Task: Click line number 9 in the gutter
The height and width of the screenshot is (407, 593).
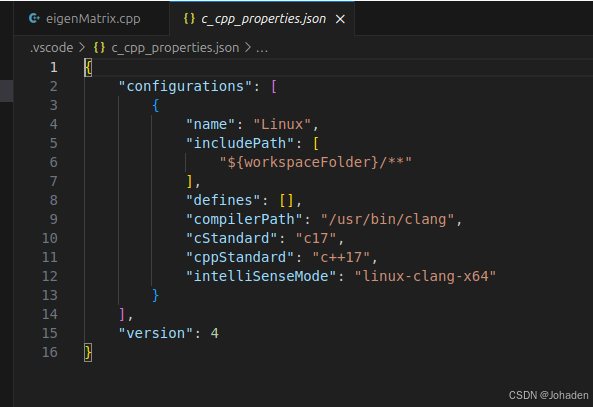Action: (x=54, y=219)
